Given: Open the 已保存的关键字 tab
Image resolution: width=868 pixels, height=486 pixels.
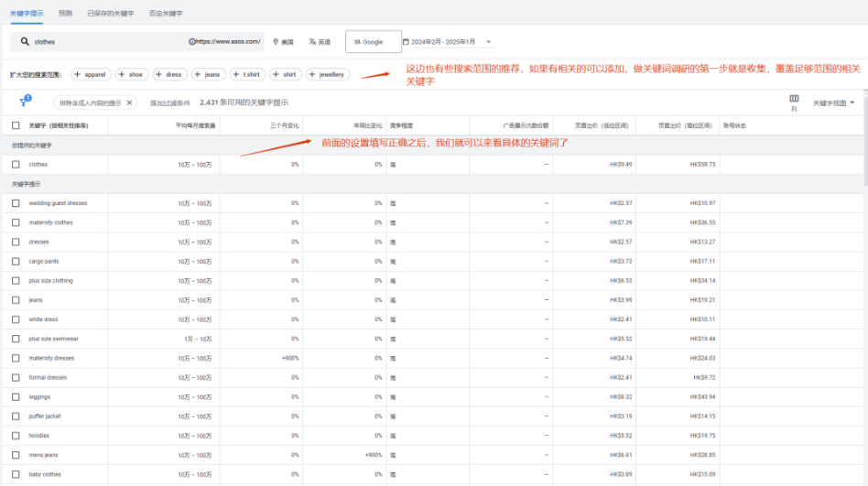Looking at the screenshot, I should click(110, 14).
